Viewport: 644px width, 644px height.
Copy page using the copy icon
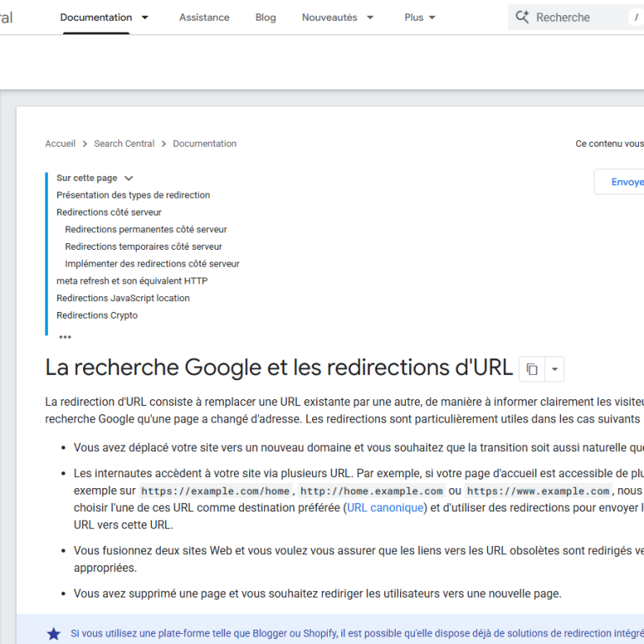[x=532, y=369]
